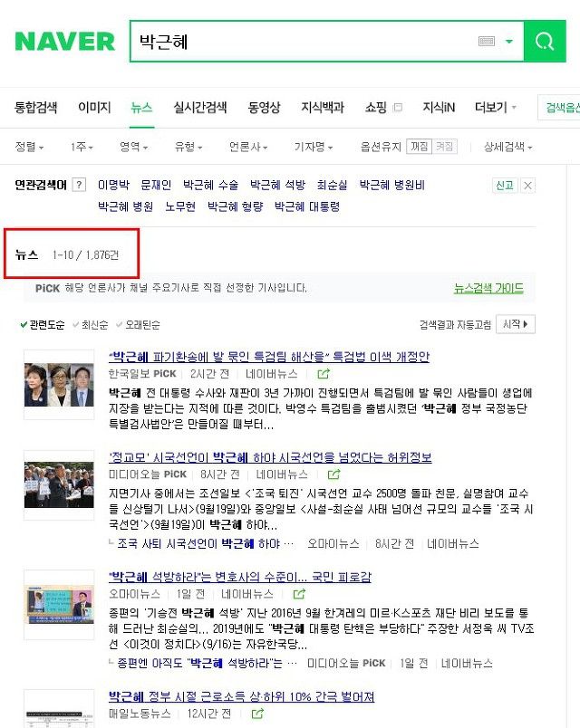Expand the 상세검색 dropdown

(508, 147)
